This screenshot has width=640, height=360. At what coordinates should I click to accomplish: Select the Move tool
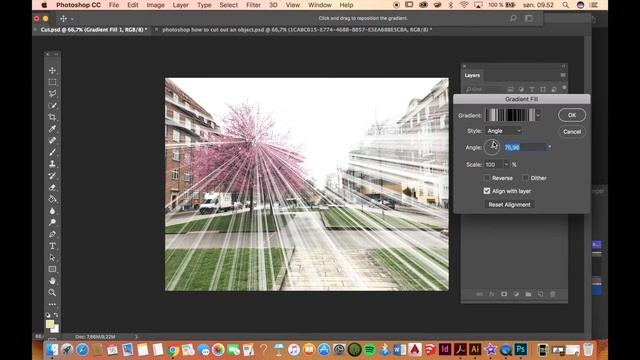click(x=52, y=70)
